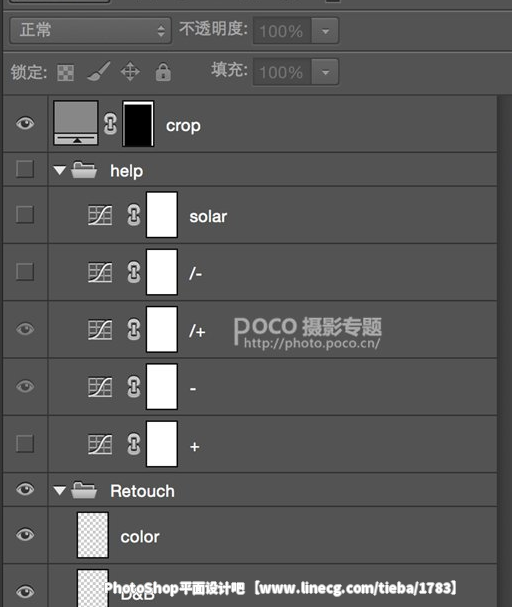
Task: Select the black layer mask on crop
Action: (138, 123)
